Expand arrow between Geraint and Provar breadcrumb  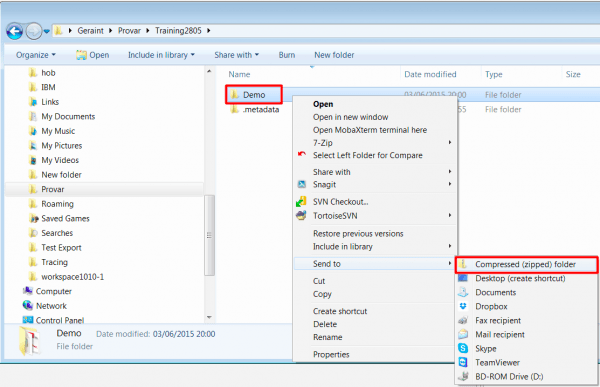tap(110, 31)
